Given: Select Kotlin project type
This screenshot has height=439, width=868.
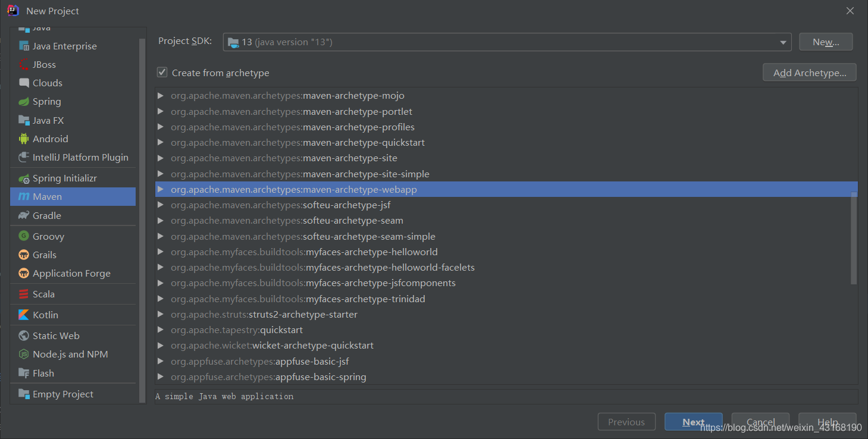Looking at the screenshot, I should [x=73, y=315].
